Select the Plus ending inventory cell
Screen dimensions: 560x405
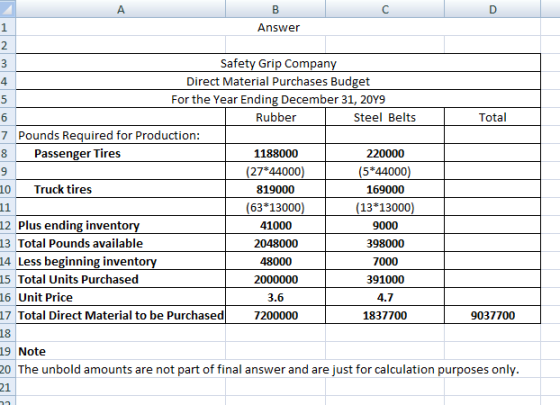click(121, 225)
